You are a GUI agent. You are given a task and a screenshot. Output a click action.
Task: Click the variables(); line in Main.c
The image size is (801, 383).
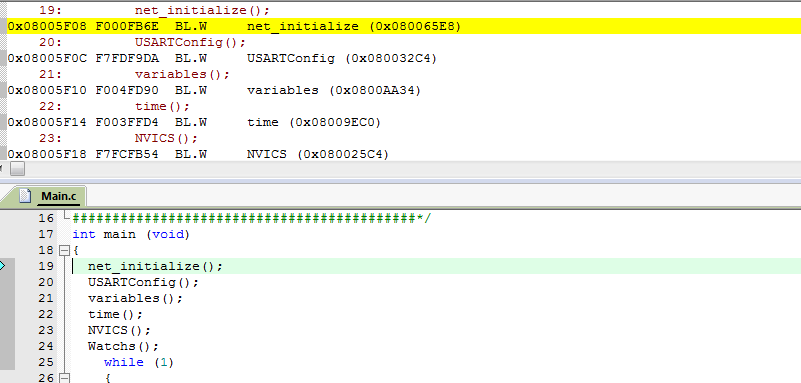click(135, 298)
